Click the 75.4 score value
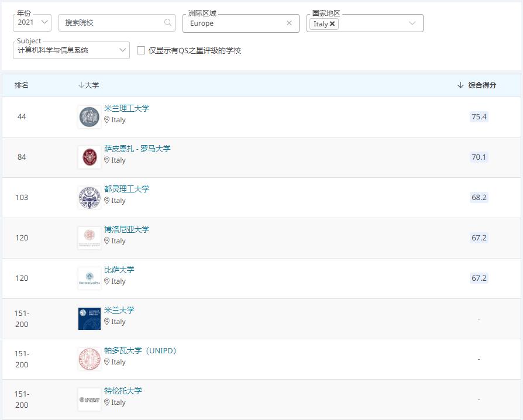 479,117
